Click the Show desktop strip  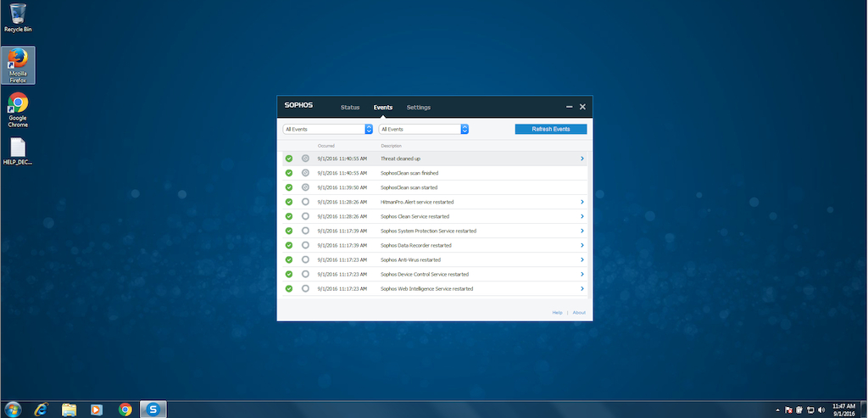[864, 410]
